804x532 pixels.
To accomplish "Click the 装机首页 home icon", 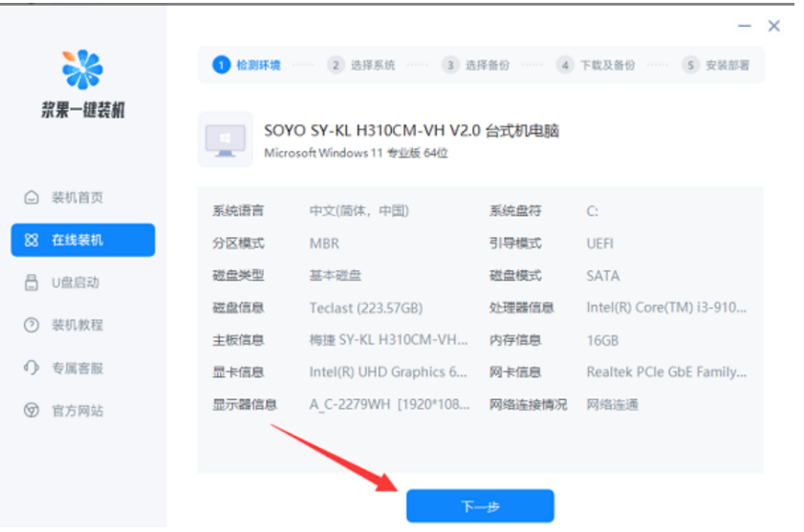I will [x=31, y=198].
